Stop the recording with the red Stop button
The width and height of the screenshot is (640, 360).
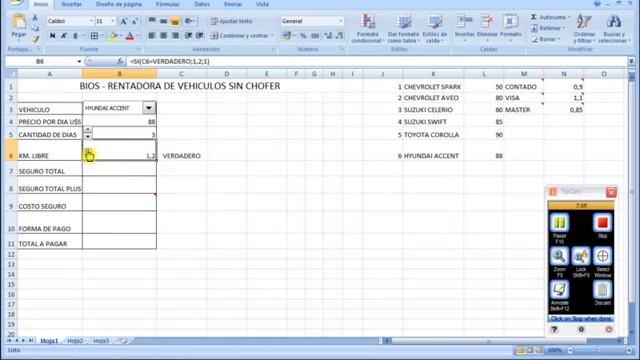pos(602,223)
